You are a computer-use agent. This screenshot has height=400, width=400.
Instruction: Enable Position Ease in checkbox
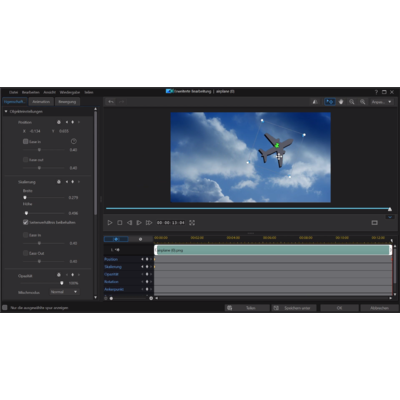pyautogui.click(x=25, y=142)
